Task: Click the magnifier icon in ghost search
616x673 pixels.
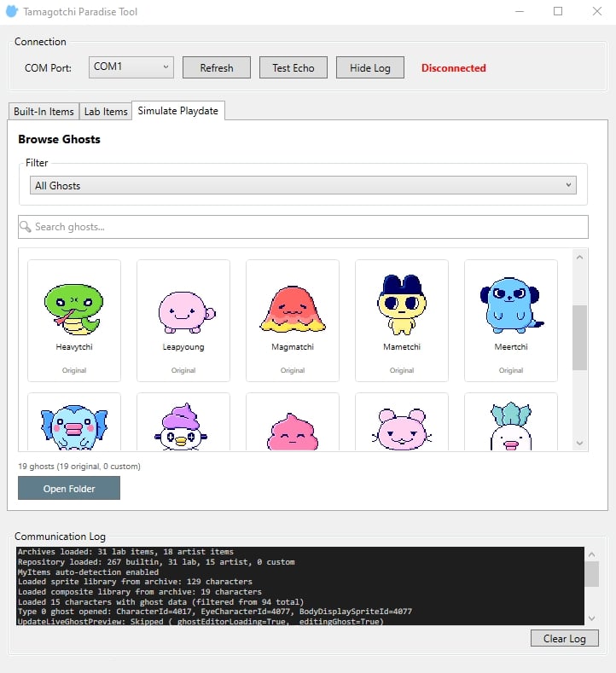Action: [x=26, y=227]
